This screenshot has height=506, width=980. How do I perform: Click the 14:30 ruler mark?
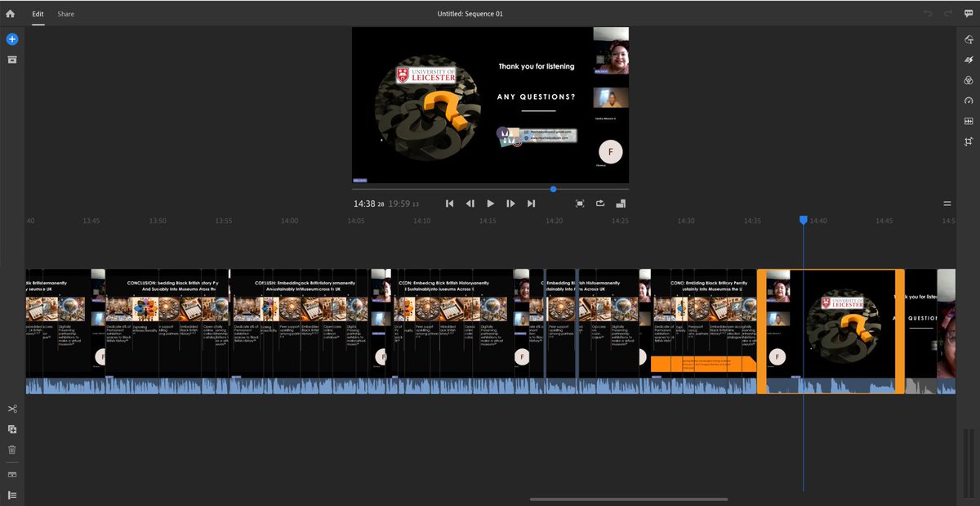pos(686,221)
